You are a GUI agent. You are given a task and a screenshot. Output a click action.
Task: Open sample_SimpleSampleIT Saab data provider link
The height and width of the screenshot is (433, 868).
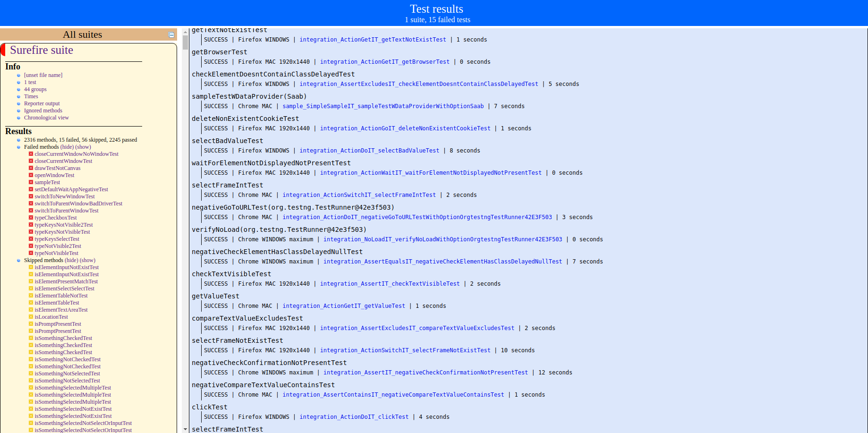(383, 106)
